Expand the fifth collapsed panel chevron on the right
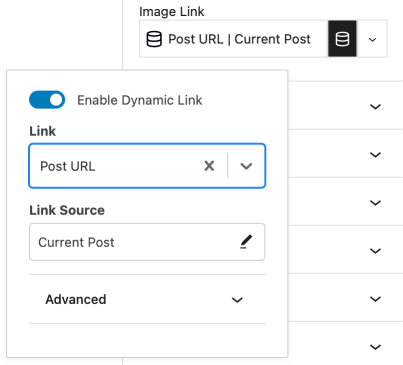The image size is (403, 365). point(375,299)
